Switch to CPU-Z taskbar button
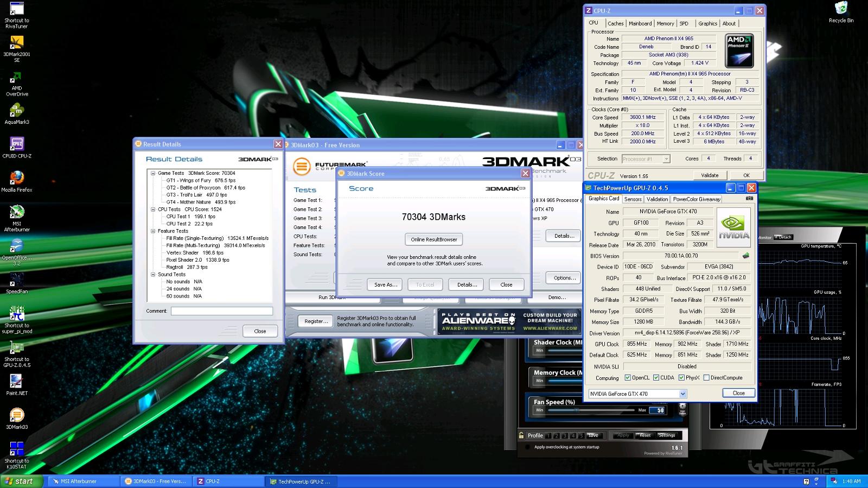868x488 pixels. pyautogui.click(x=227, y=481)
